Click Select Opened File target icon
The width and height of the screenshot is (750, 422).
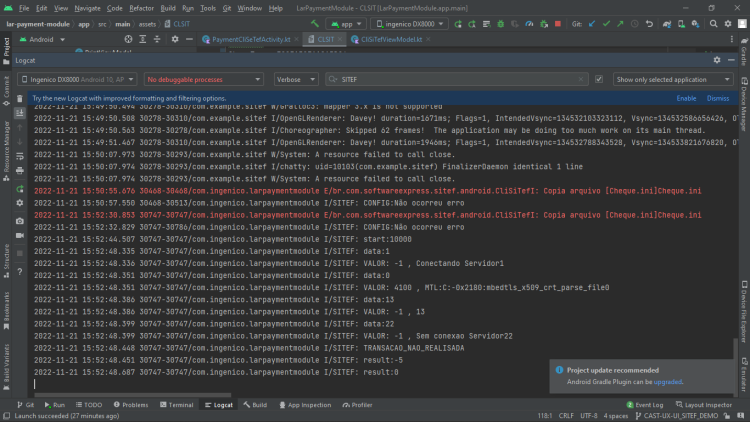128,39
